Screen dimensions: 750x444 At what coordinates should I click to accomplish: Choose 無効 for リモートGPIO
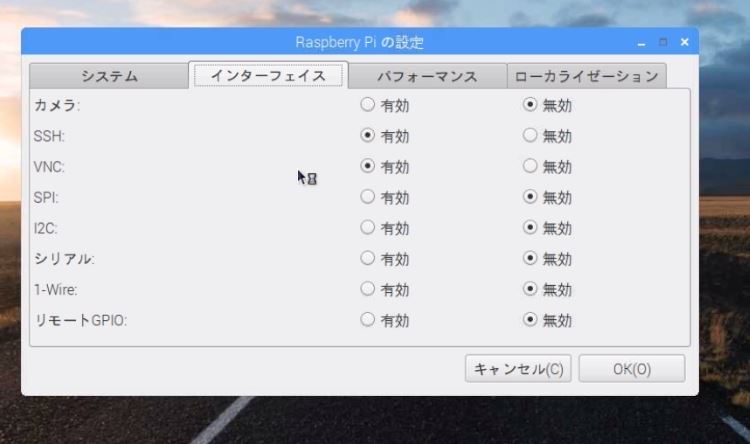530,320
